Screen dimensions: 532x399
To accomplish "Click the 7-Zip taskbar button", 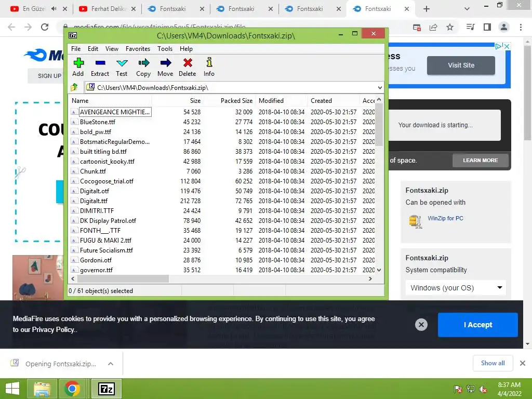I will [106, 389].
